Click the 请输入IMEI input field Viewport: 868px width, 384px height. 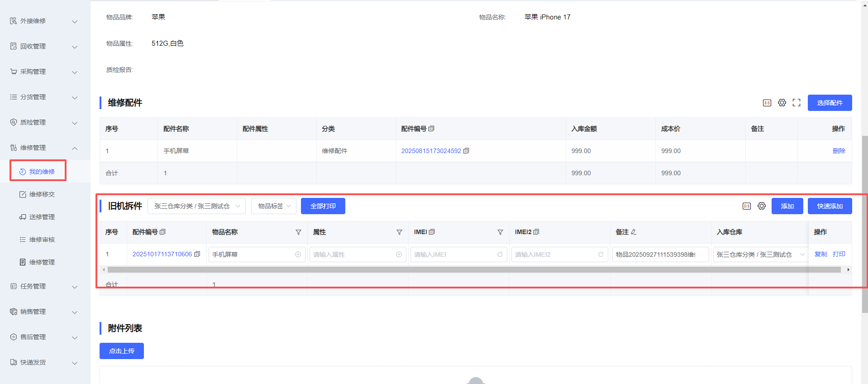(453, 254)
